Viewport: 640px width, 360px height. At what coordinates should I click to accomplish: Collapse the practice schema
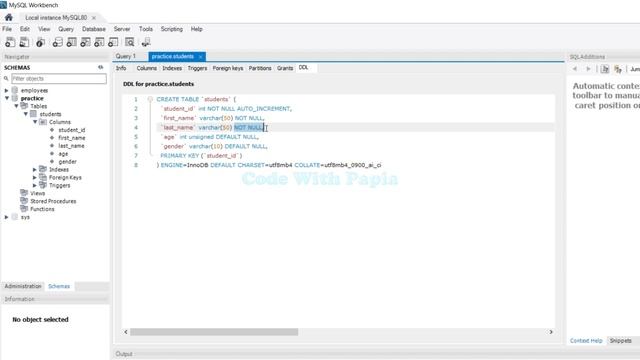(7, 98)
